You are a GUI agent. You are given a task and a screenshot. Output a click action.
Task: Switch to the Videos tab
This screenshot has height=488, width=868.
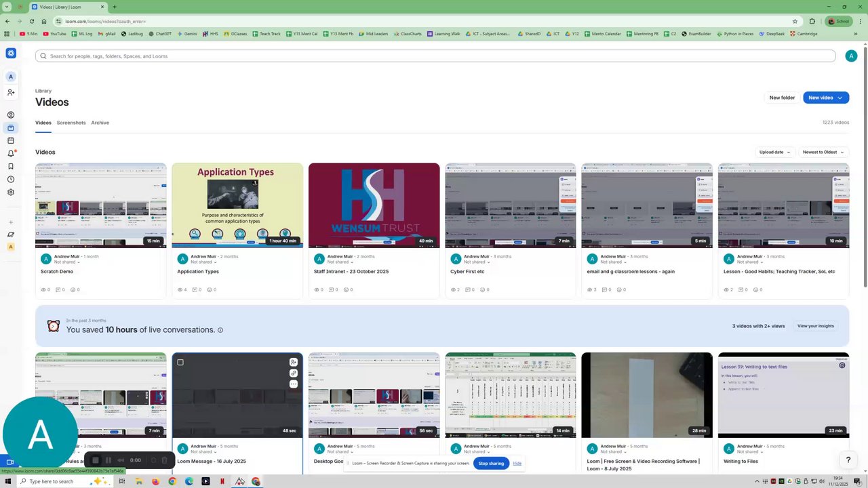(43, 123)
